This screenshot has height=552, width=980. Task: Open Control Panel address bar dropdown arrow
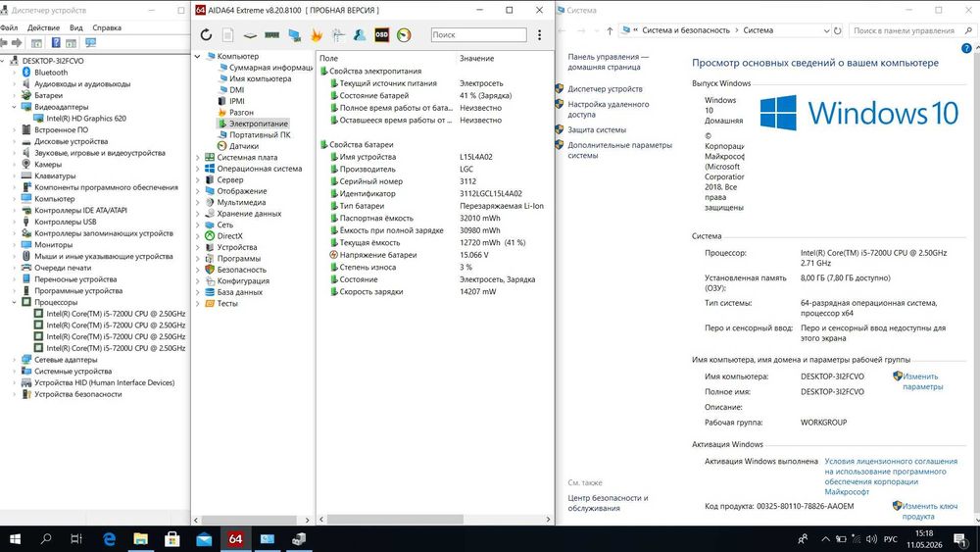[826, 30]
